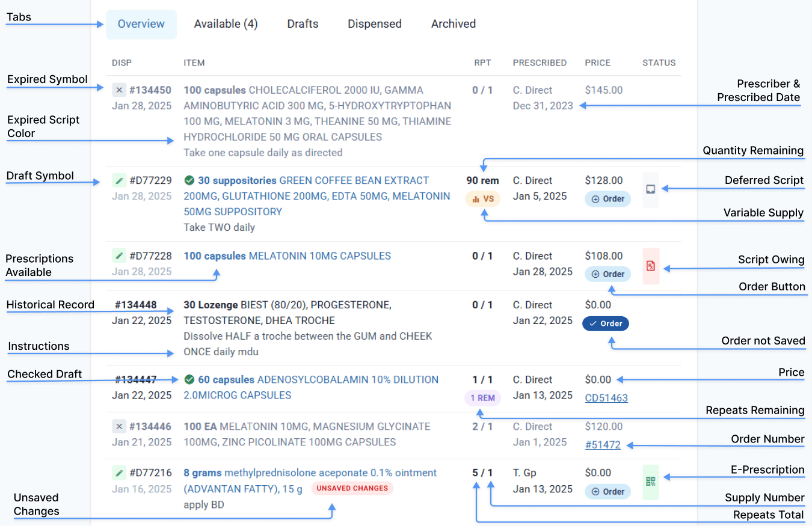This screenshot has height=526, width=812.
Task: Open 8 grams methylprednisolone ointment item
Action: point(310,480)
